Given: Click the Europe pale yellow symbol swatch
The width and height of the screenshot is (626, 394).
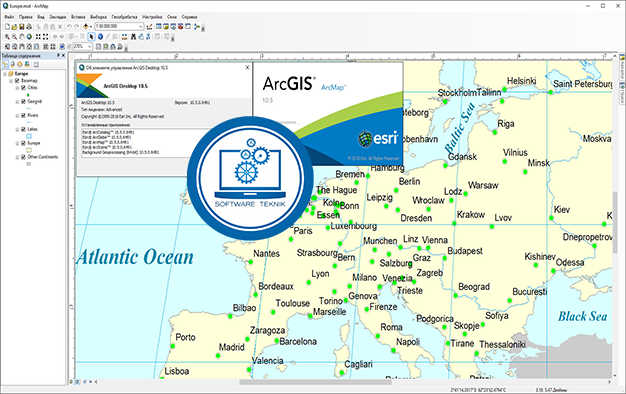Looking at the screenshot, I should click(29, 150).
